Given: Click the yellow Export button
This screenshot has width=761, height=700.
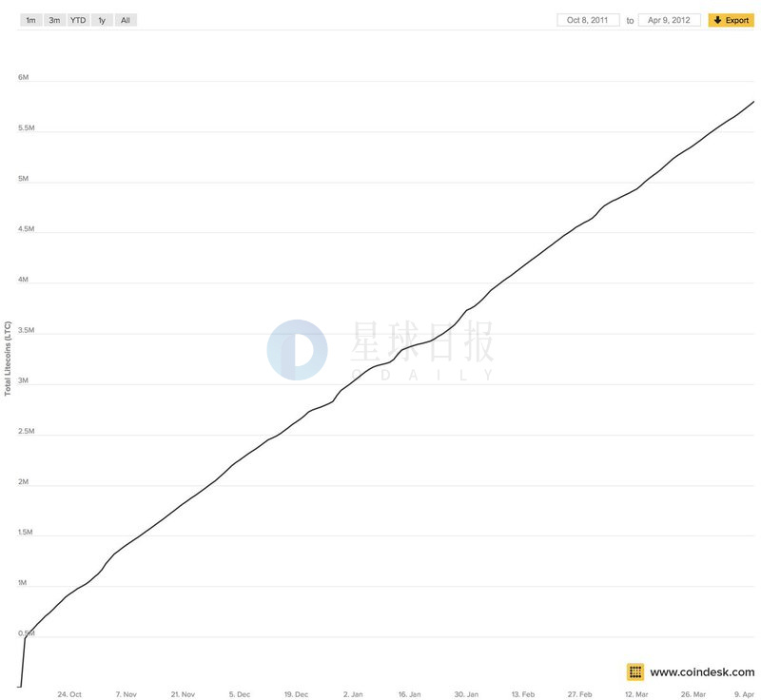Looking at the screenshot, I should coord(731,20).
